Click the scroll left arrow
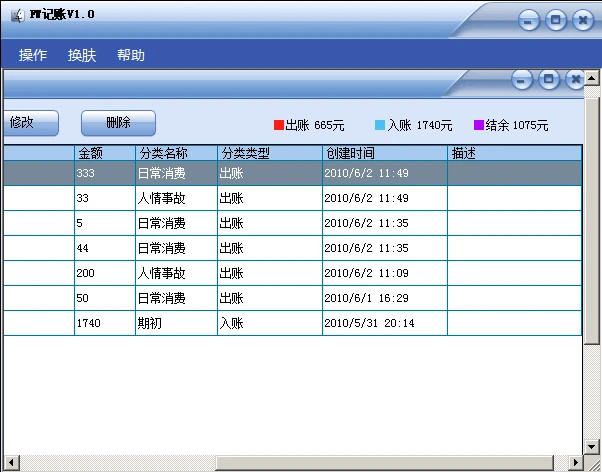The image size is (602, 472). coord(12,463)
